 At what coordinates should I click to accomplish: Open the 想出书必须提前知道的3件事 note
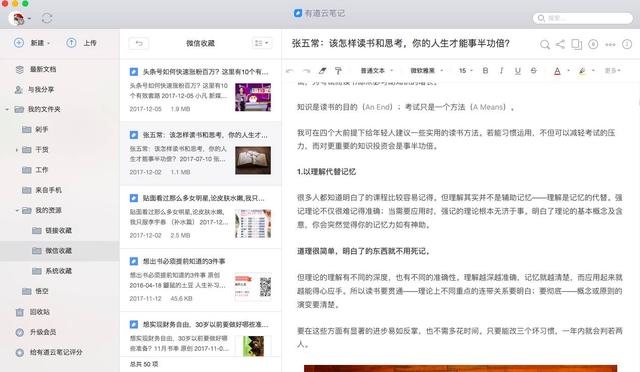(200, 280)
